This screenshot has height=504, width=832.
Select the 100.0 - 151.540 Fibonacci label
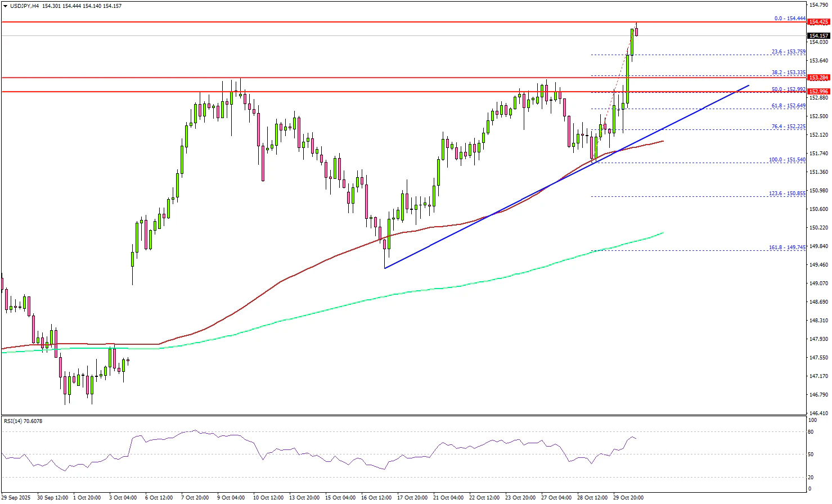click(787, 160)
